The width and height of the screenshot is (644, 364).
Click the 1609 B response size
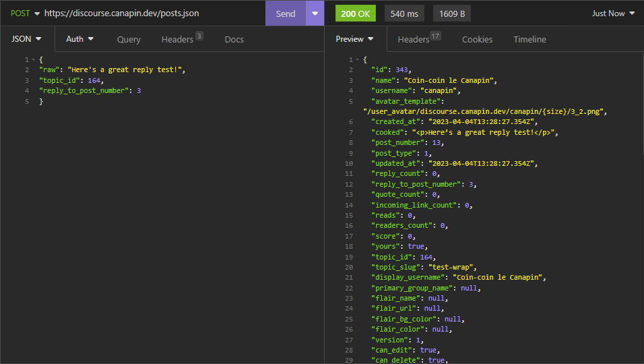click(x=452, y=13)
